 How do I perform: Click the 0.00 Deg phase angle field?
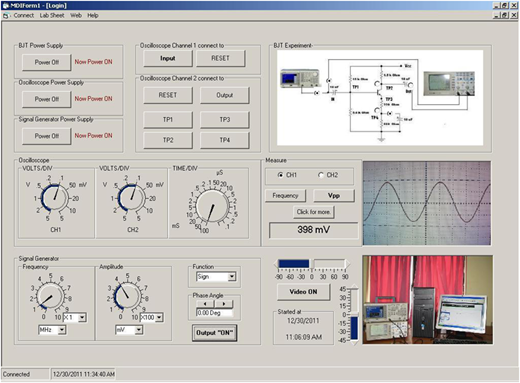point(215,313)
